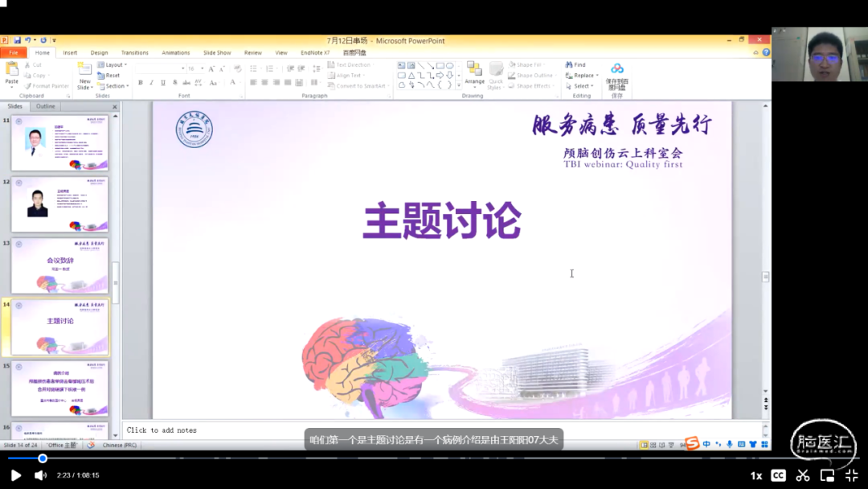This screenshot has width=868, height=489.
Task: Toggle Underline formatting
Action: tap(162, 83)
